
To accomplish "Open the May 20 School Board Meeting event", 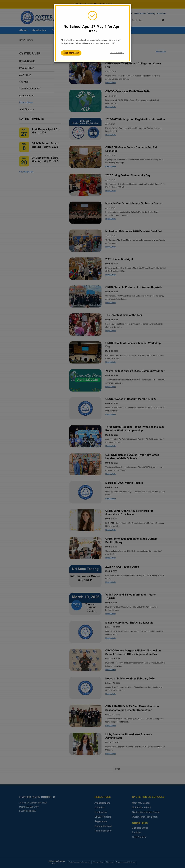I will click(45, 159).
